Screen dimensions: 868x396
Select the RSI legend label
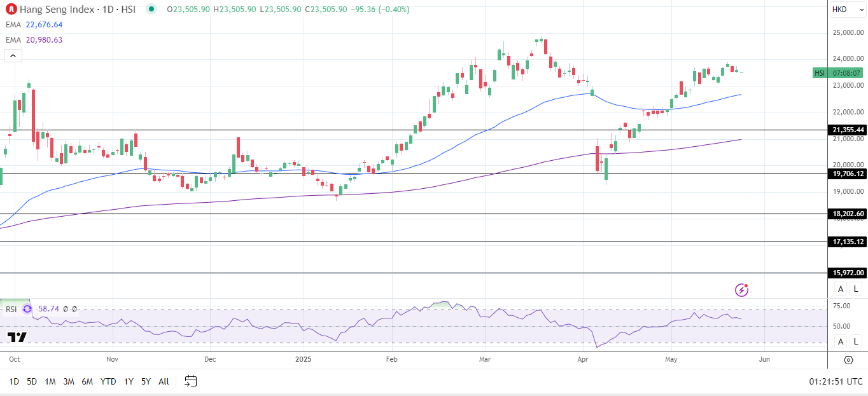tap(11, 309)
